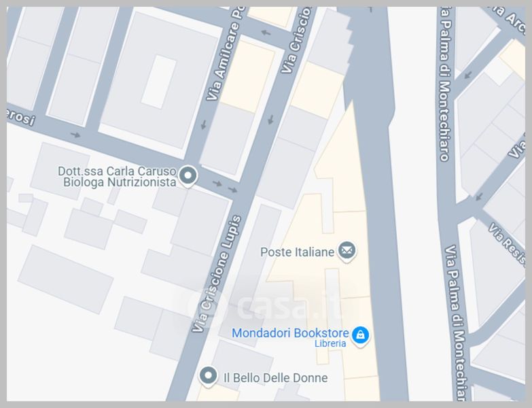532x408 pixels.
Task: Click the Via Amilcare street label
Action: (x=224, y=56)
